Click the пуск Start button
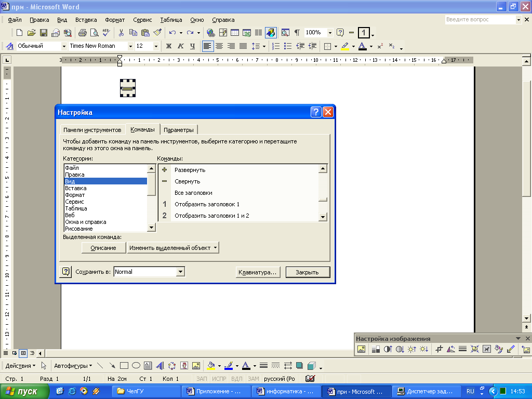 [x=24, y=391]
